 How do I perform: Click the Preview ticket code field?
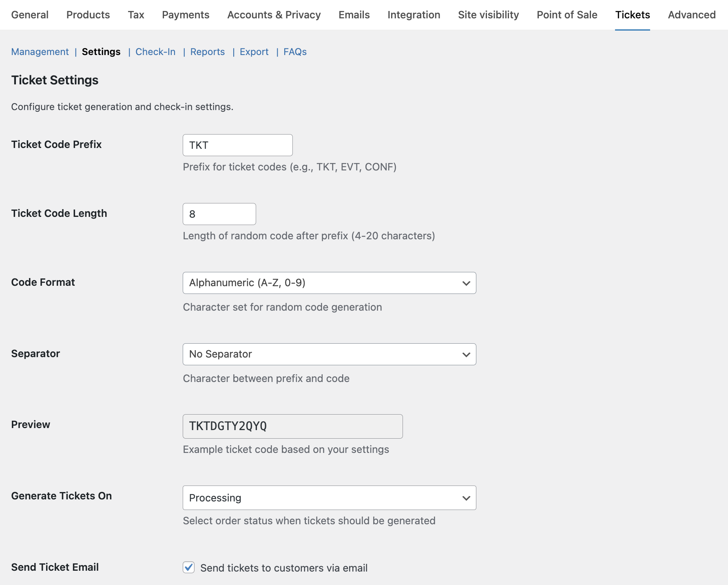pos(292,426)
